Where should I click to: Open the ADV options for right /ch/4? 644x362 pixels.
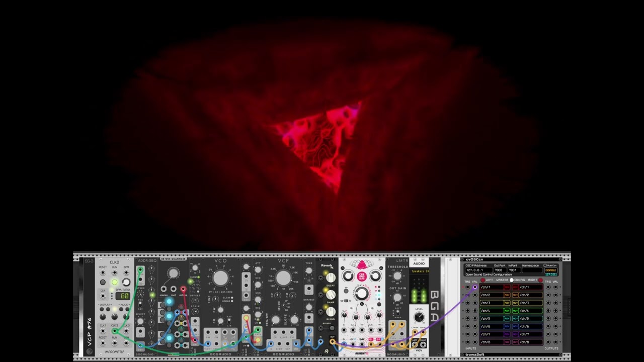coord(515,311)
